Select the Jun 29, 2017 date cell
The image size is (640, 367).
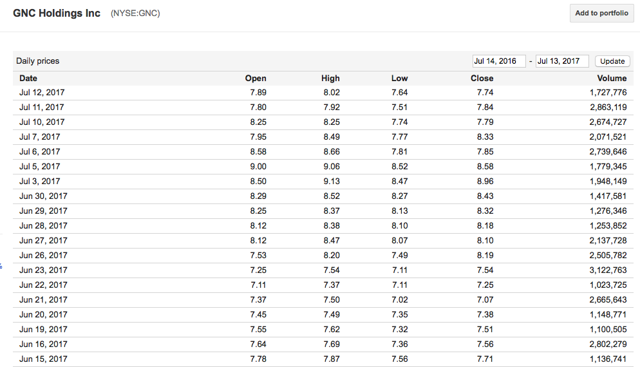[43, 211]
